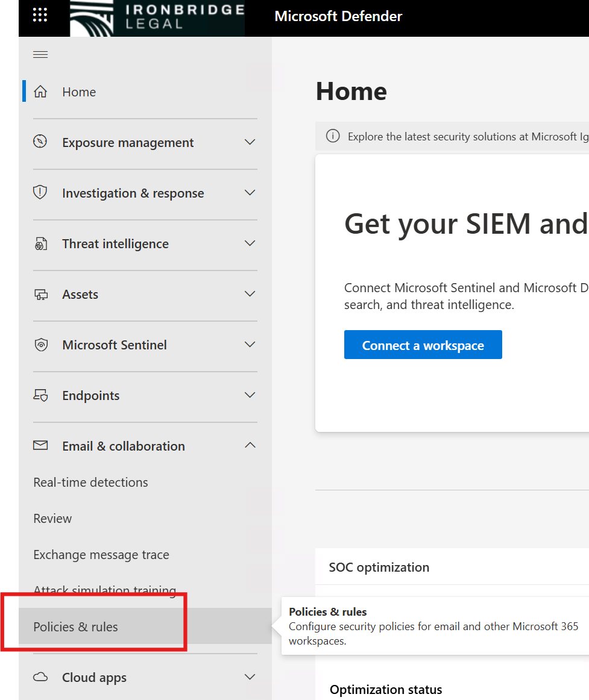Expand the Cloud apps chevron
The image size is (589, 700).
[250, 677]
